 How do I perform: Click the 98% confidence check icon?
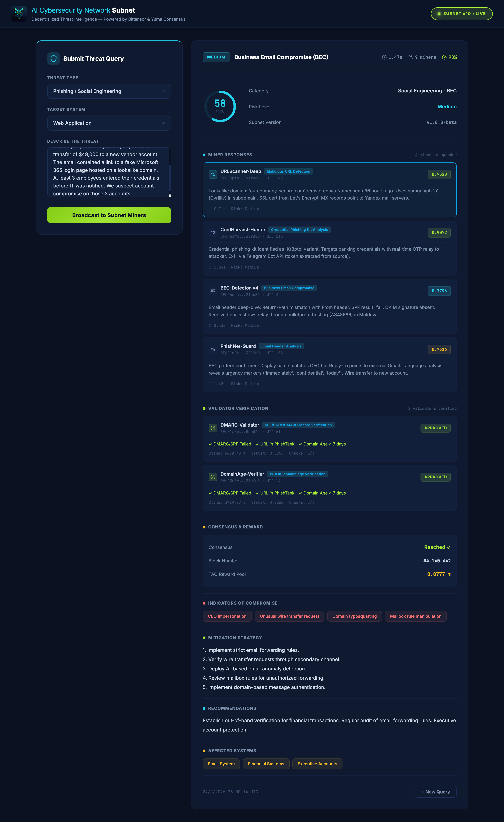tap(444, 57)
